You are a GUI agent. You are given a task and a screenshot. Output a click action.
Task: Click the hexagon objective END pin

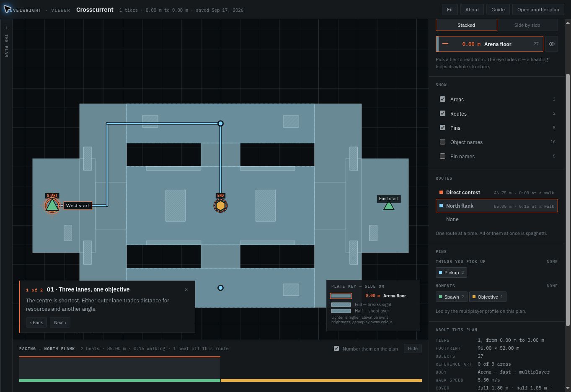220,206
